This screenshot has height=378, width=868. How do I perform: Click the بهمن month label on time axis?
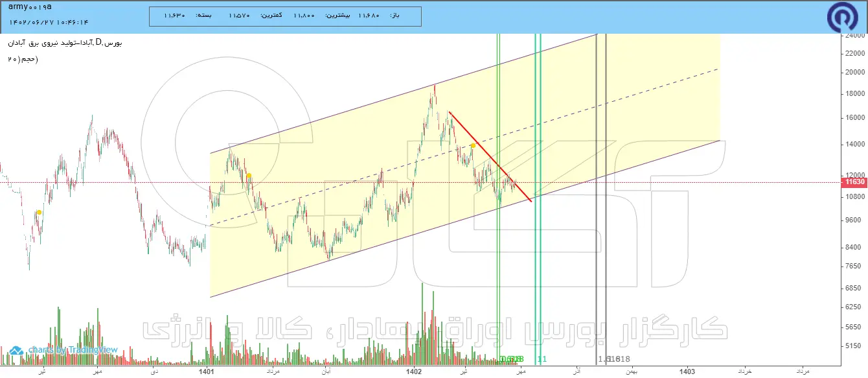click(x=631, y=372)
